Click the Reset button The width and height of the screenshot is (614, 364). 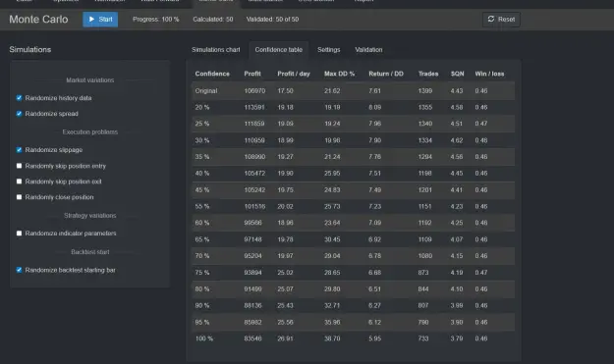[x=501, y=20]
